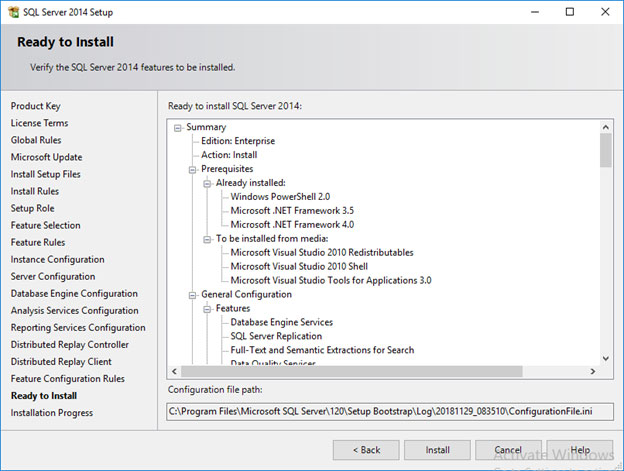Viewport: 624px width, 471px height.
Task: Select Microsoft Visual Studio 2010 Shell row
Action: click(299, 267)
